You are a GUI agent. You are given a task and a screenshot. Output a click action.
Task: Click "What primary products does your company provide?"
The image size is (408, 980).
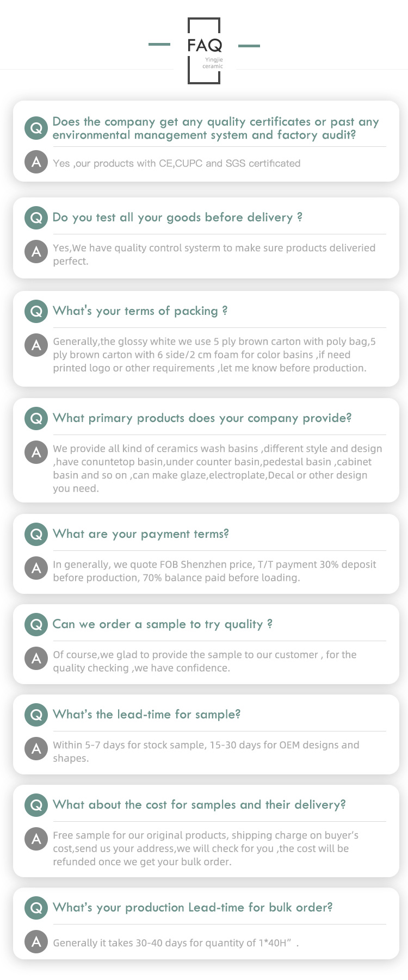202,418
